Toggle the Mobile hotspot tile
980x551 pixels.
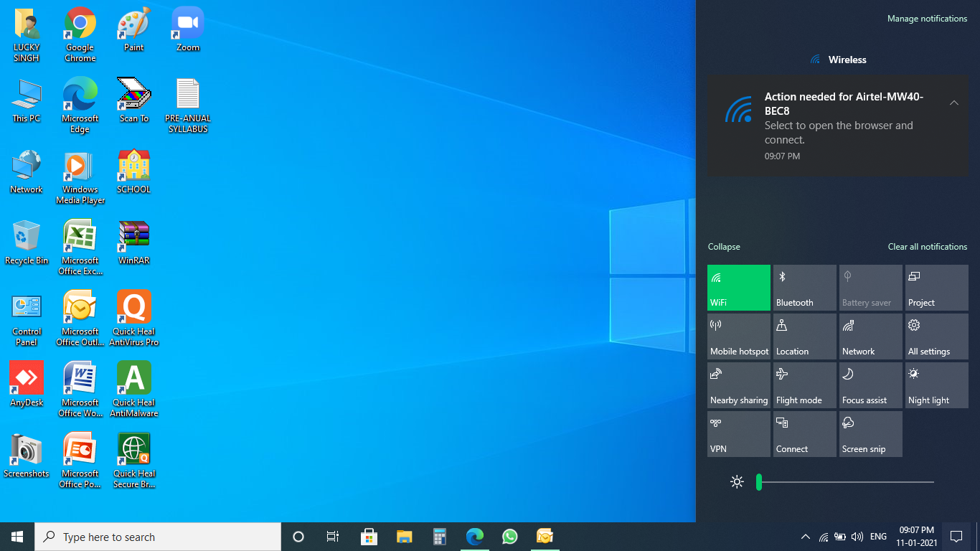click(x=739, y=336)
